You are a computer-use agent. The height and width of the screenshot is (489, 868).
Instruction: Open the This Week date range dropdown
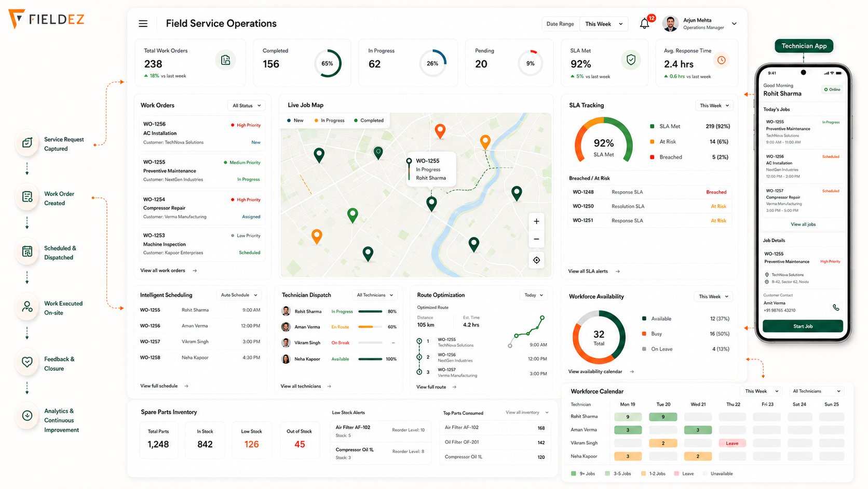604,24
